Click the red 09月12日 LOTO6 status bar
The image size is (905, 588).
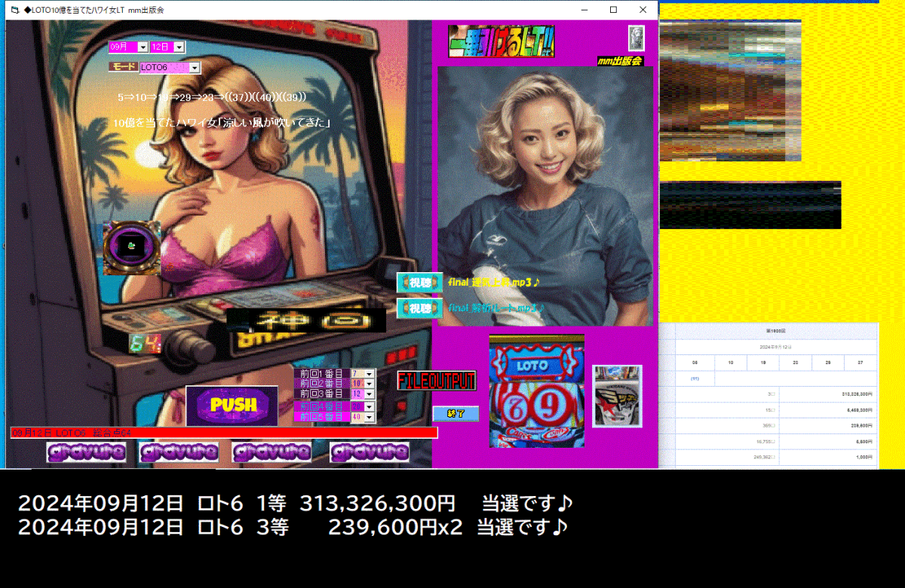pos(224,433)
